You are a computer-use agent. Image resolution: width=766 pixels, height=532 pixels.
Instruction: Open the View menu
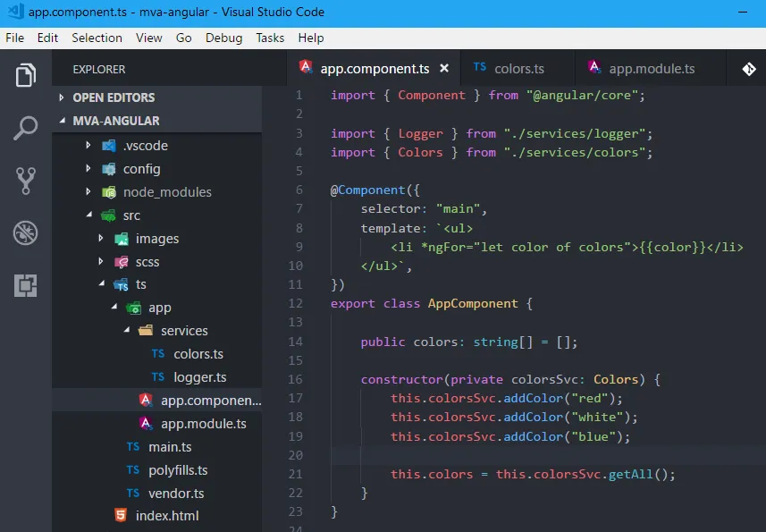(x=149, y=38)
